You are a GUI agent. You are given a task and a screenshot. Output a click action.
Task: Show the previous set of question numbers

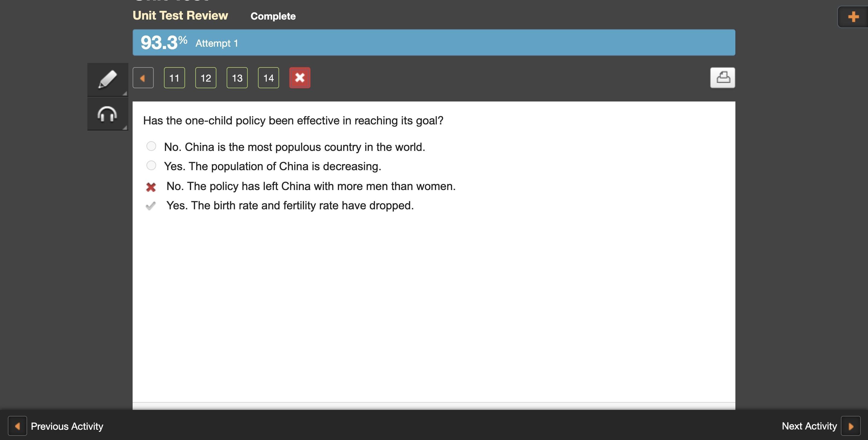click(143, 78)
